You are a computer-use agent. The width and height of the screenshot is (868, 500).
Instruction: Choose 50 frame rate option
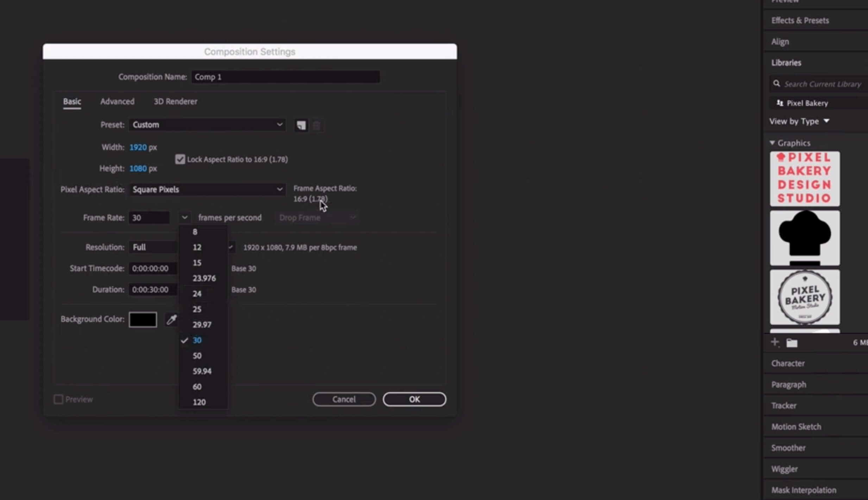click(203, 356)
